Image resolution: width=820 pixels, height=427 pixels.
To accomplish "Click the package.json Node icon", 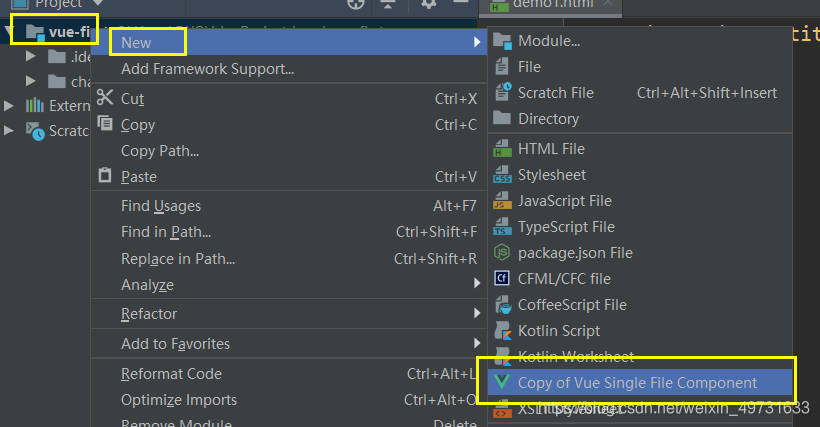I will pyautogui.click(x=502, y=253).
